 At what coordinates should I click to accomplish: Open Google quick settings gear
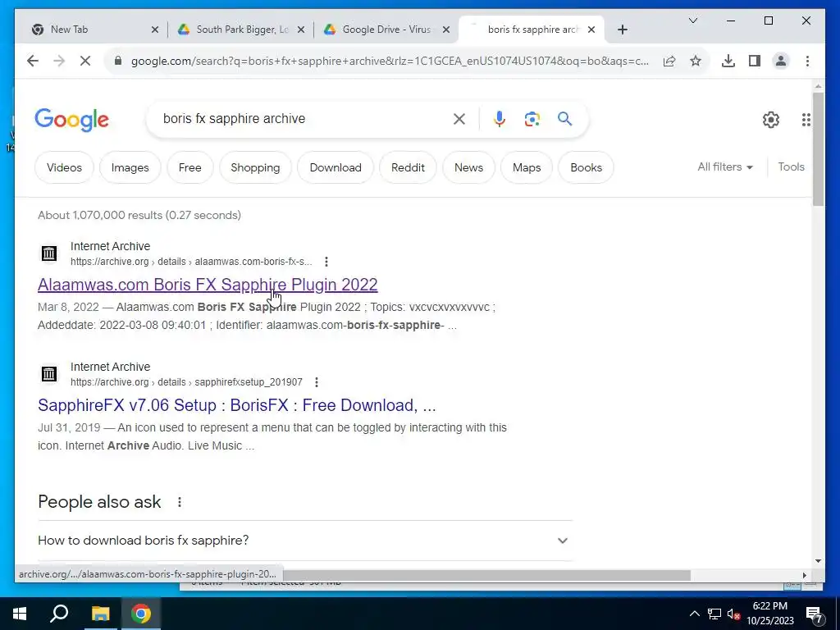pyautogui.click(x=771, y=120)
